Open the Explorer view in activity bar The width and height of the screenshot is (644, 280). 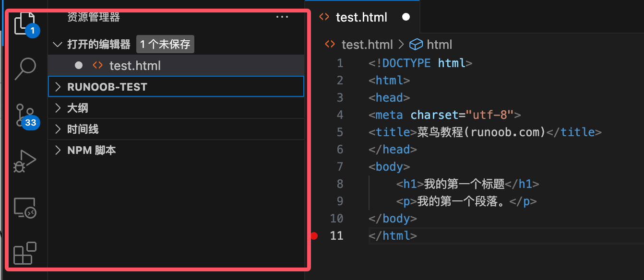(x=25, y=23)
